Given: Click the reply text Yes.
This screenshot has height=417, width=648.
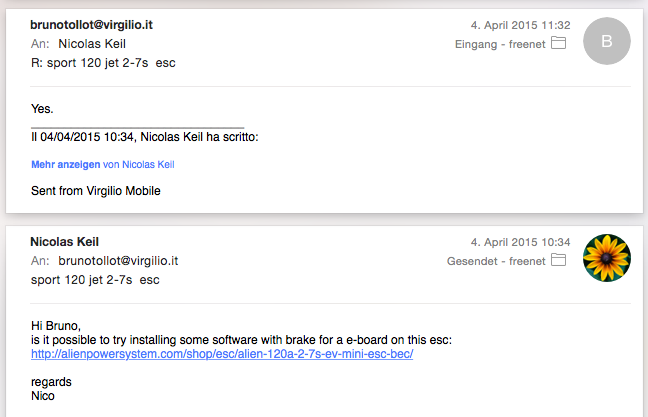Looking at the screenshot, I should tap(42, 109).
